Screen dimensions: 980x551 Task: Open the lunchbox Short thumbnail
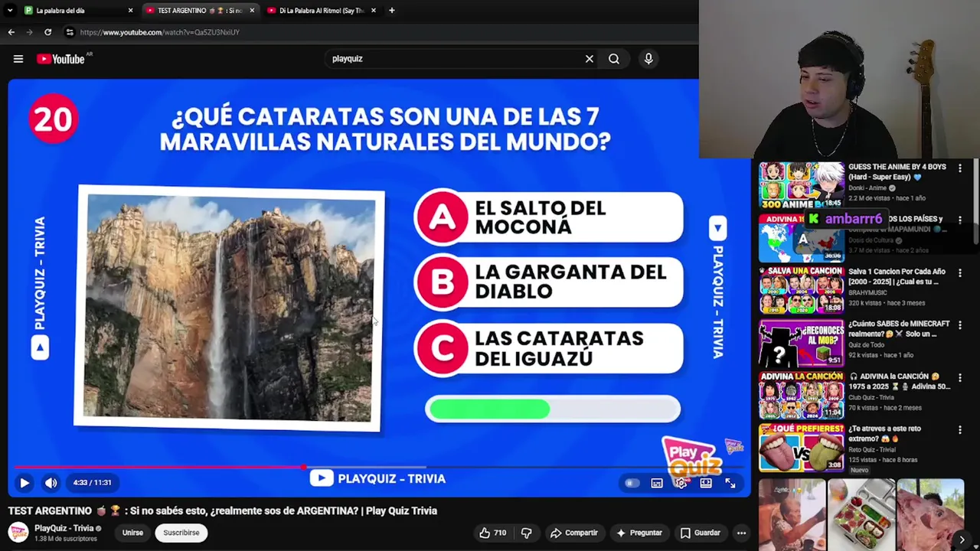click(x=861, y=514)
